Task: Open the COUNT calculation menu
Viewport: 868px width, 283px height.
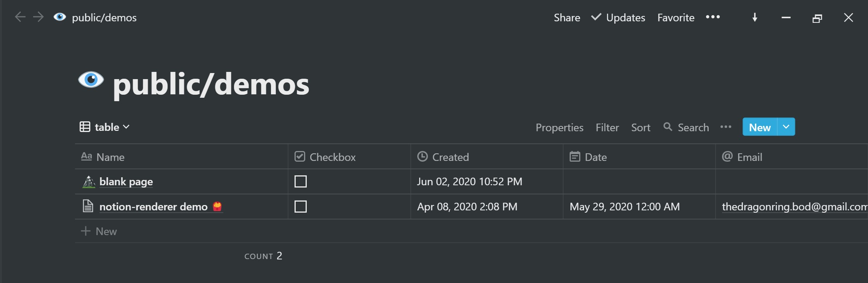Action: 263,256
